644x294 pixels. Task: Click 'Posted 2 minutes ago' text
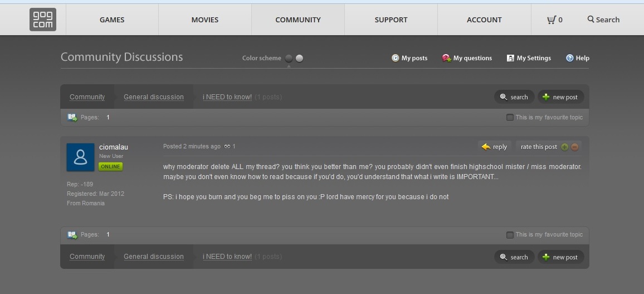[192, 146]
